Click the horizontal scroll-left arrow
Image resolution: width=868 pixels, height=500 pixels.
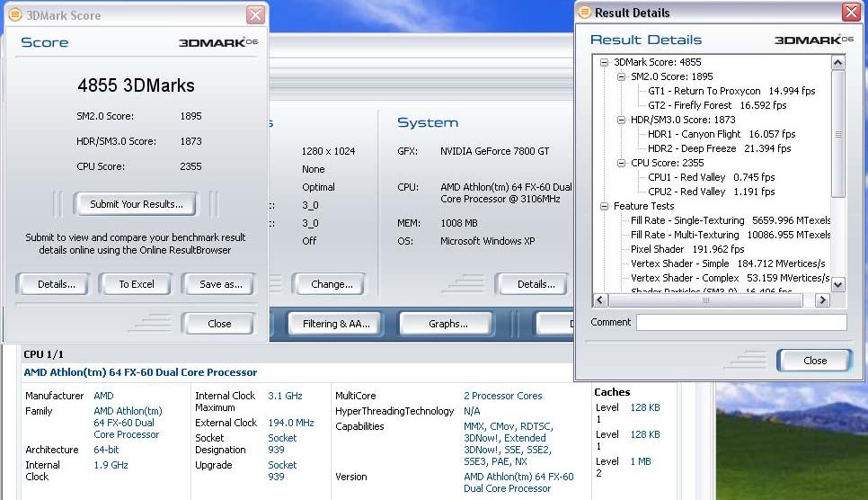pos(600,299)
